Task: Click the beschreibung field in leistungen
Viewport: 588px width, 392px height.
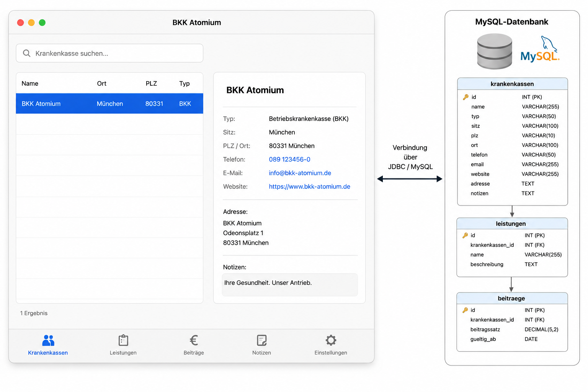Action: click(487, 264)
